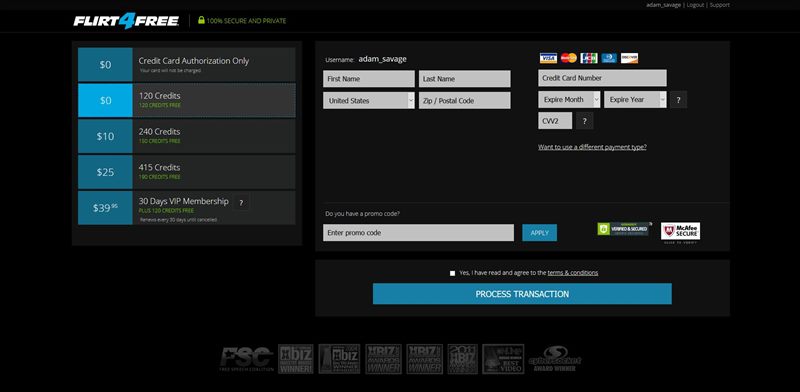Open CVV2 help question mark
Image resolution: width=800 pixels, height=392 pixels.
(x=585, y=121)
